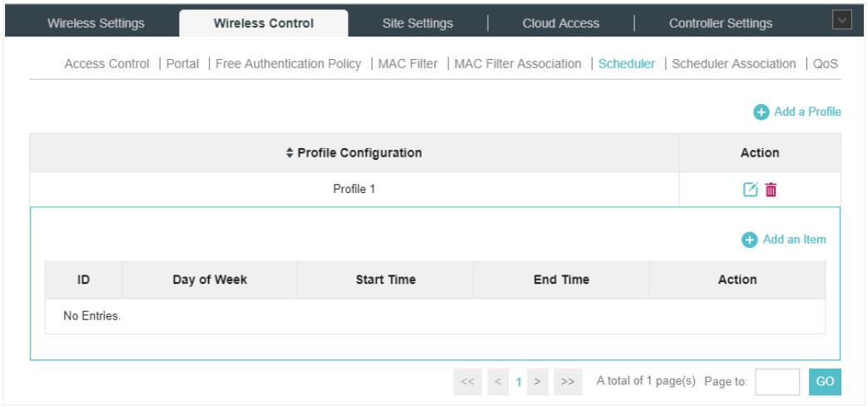The image size is (868, 407).
Task: Click Add an Item
Action: (784, 240)
